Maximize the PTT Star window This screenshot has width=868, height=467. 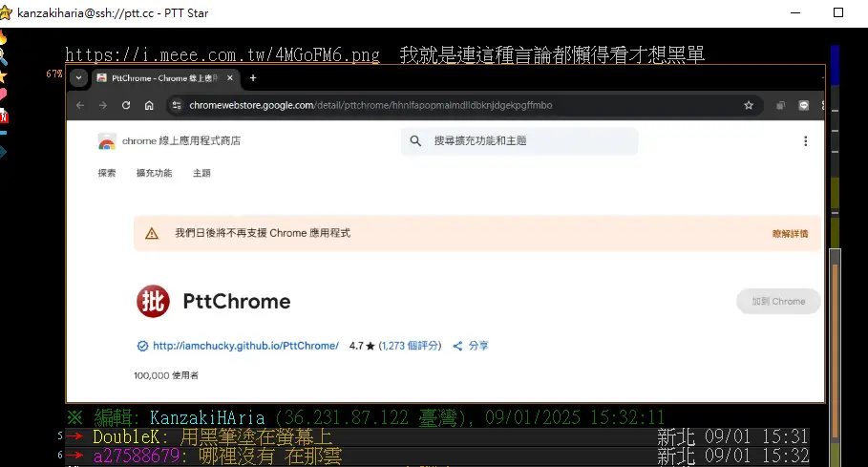point(838,12)
